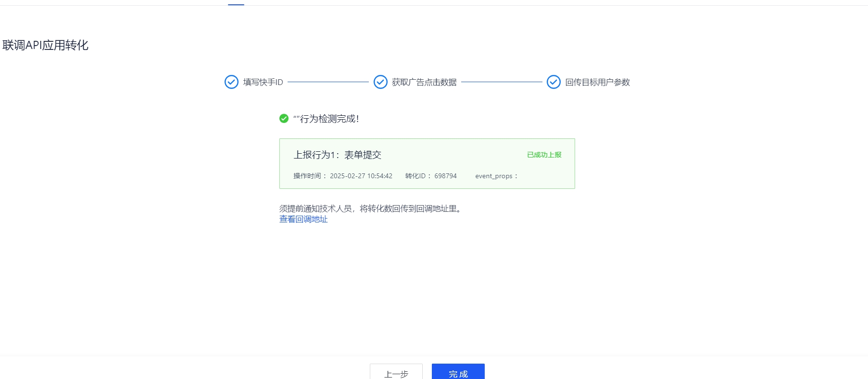
Task: Select the 填写快手ID step label
Action: (263, 82)
